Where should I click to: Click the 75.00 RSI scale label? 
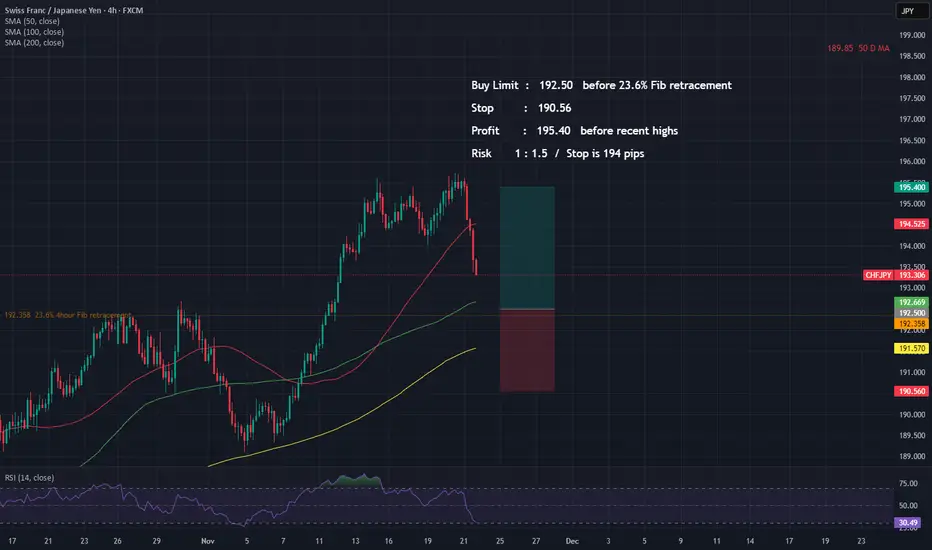click(x=908, y=483)
